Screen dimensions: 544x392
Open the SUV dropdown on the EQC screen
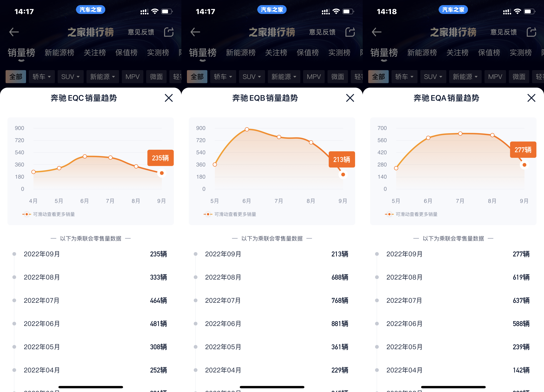tap(71, 77)
